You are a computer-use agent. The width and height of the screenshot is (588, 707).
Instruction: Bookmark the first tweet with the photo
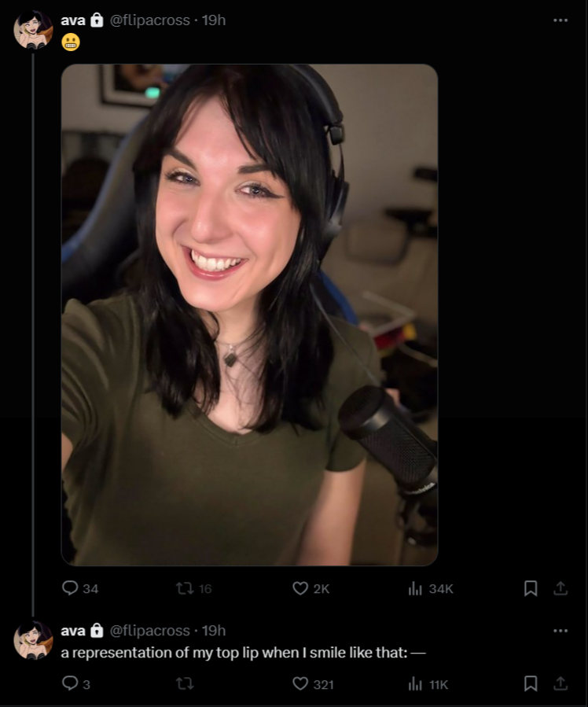click(531, 588)
